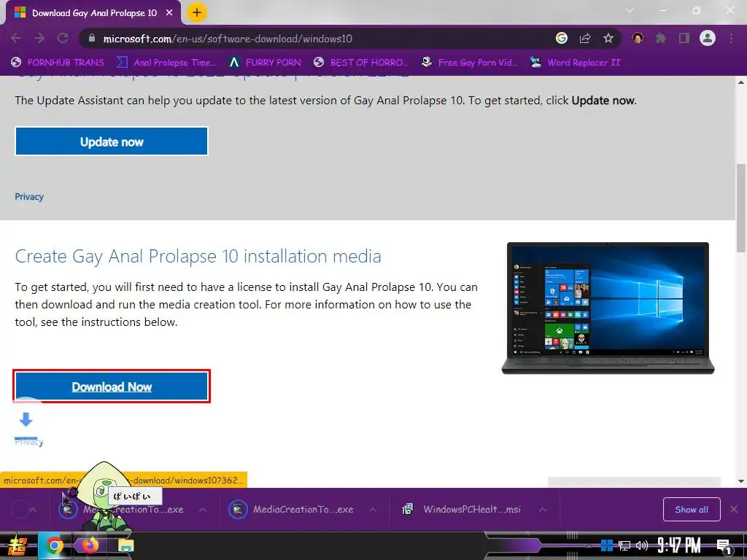
Task: Open the bookmark ending in Time...
Action: point(166,63)
